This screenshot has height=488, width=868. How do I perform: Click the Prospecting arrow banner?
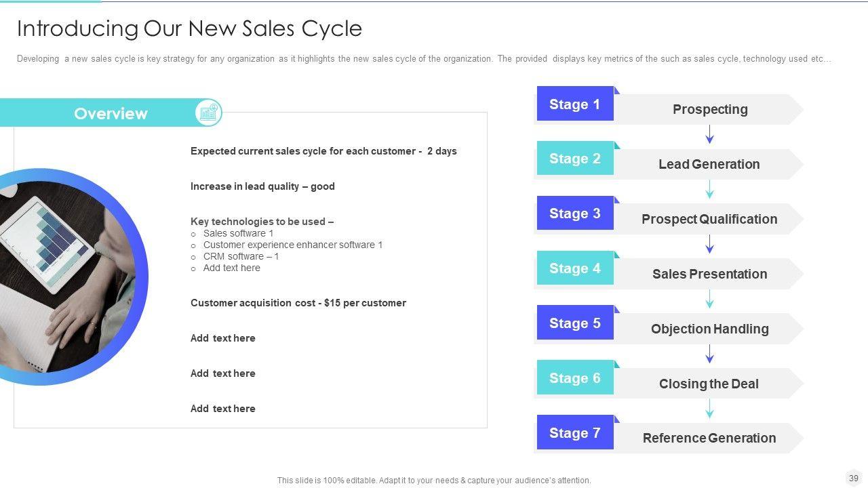click(x=709, y=109)
